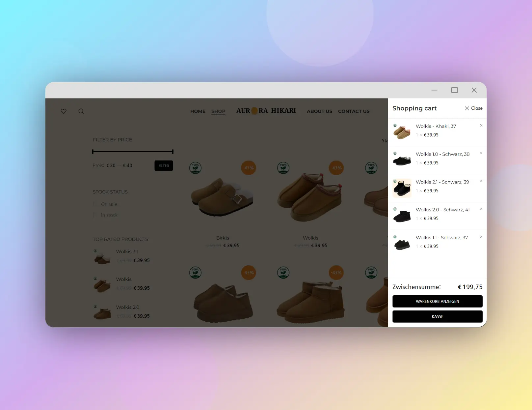Open the Wolkis 1.0 - Schwarz, 38 link

[442, 154]
